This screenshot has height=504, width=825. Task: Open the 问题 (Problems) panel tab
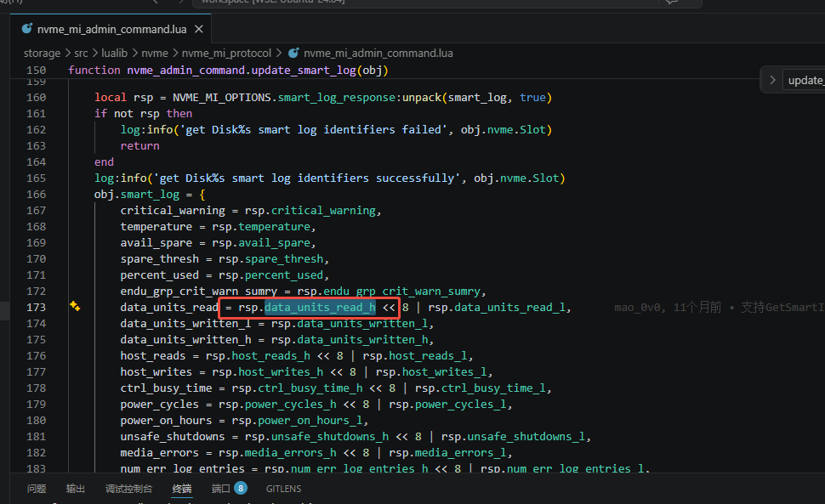tap(37, 489)
